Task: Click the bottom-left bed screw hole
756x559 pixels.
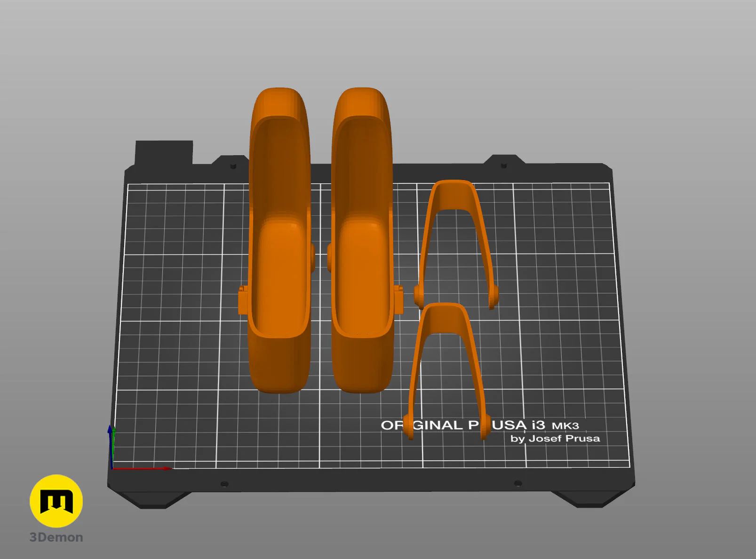Action: coord(224,484)
